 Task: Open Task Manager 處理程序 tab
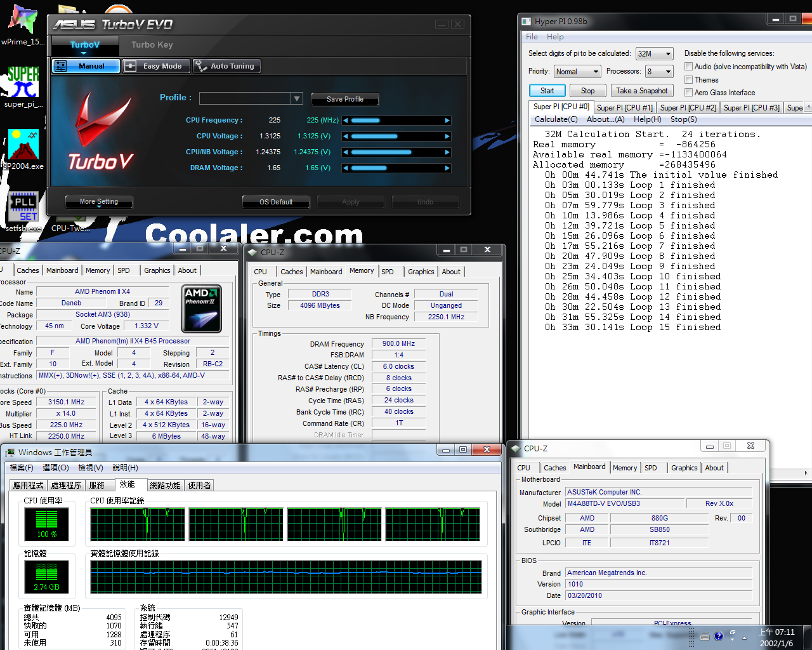pyautogui.click(x=67, y=485)
